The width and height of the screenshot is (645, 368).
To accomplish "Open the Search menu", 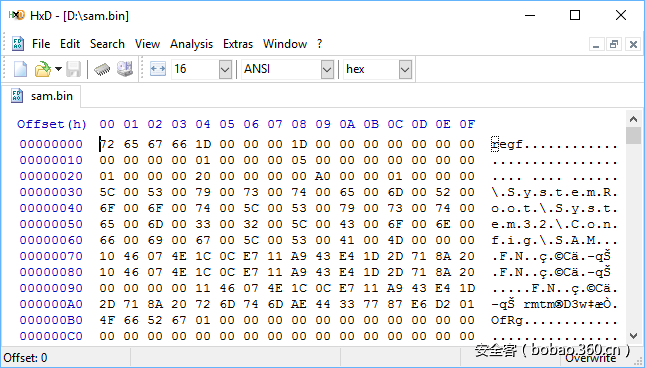I will 107,44.
